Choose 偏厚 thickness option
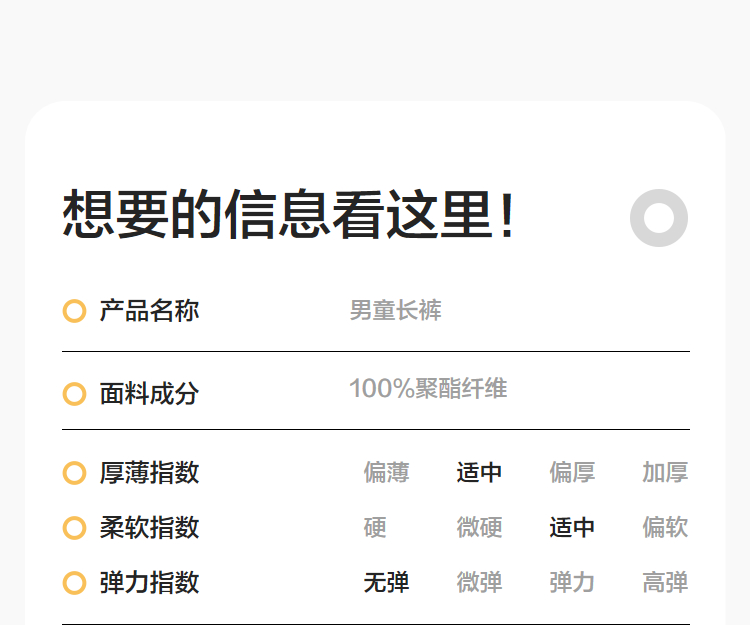Screen dimensions: 750x625 (x=572, y=472)
